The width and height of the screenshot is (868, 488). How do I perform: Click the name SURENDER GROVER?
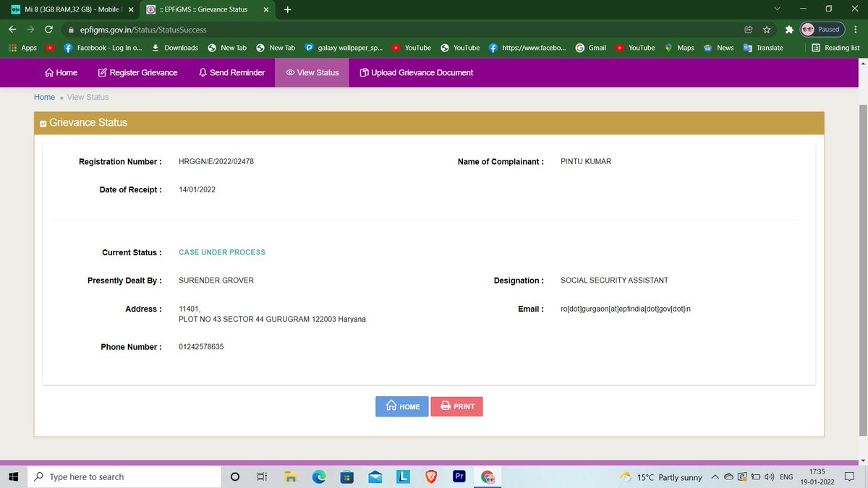216,281
